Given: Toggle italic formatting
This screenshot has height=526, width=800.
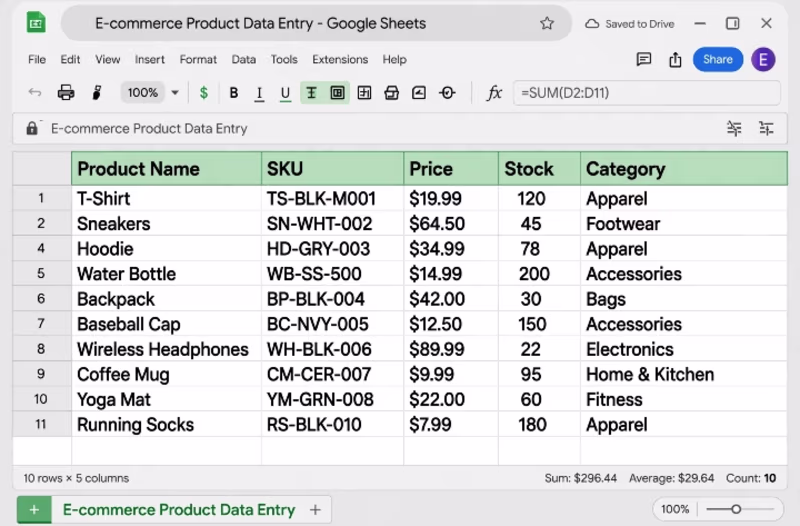Looking at the screenshot, I should 259,93.
